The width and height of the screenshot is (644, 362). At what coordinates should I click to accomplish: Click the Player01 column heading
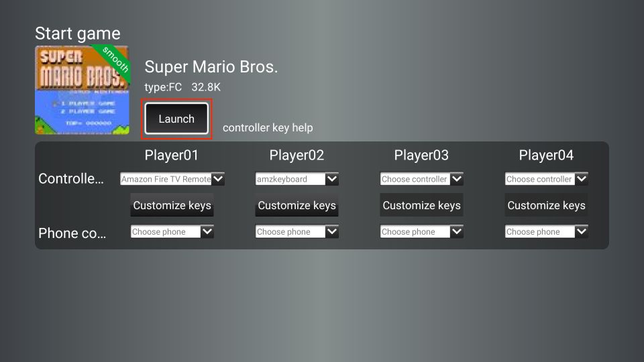pyautogui.click(x=172, y=155)
